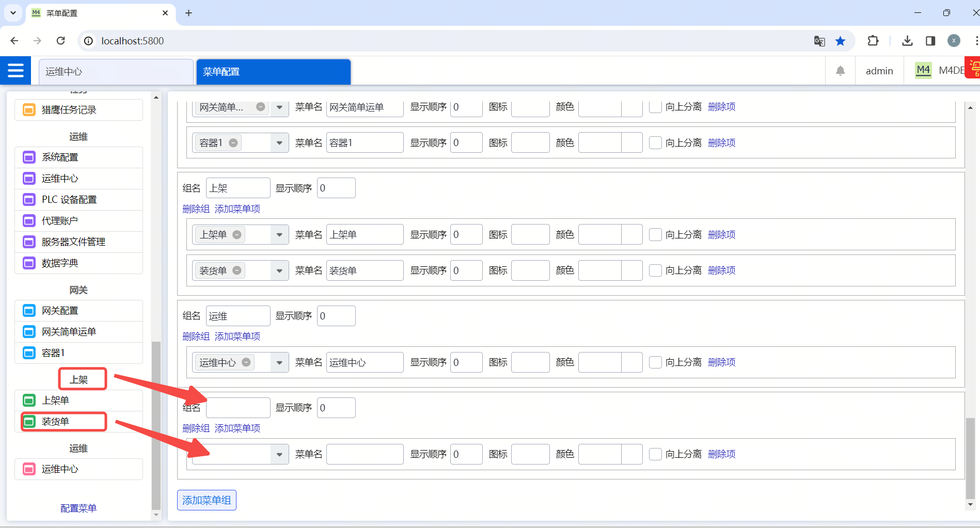The width and height of the screenshot is (980, 528).
Task: Click the 代理账户 icon
Action: coord(29,221)
